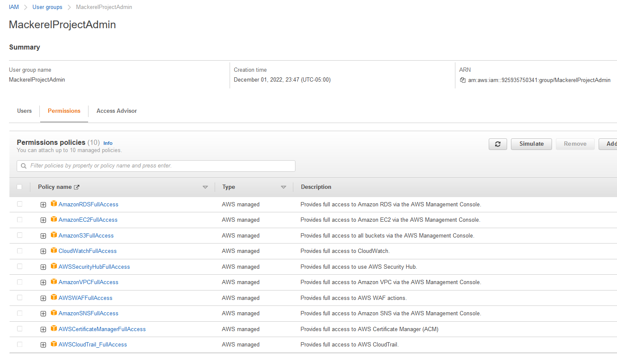Click the refresh policies icon button

(498, 144)
